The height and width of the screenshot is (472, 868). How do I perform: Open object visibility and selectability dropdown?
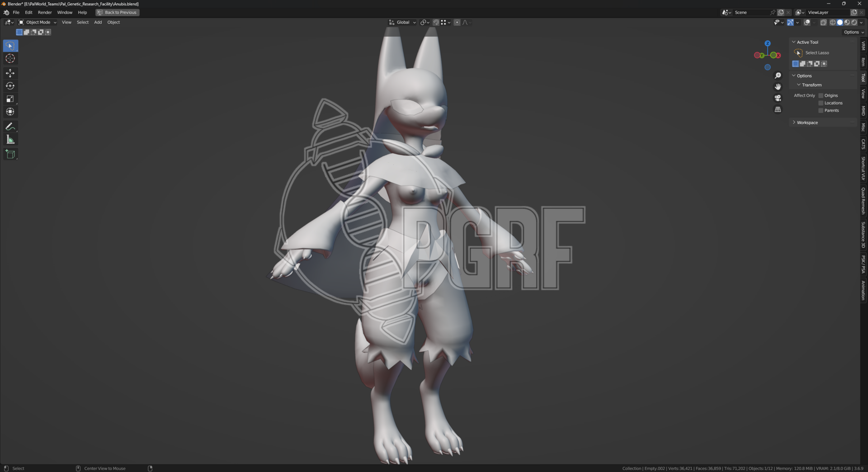(x=778, y=22)
